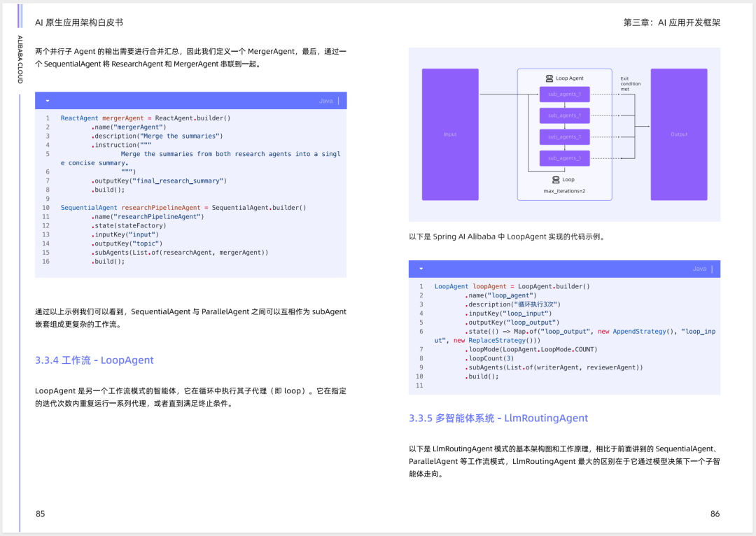Select the Input box in the diagram
This screenshot has width=756, height=536.
click(450, 134)
